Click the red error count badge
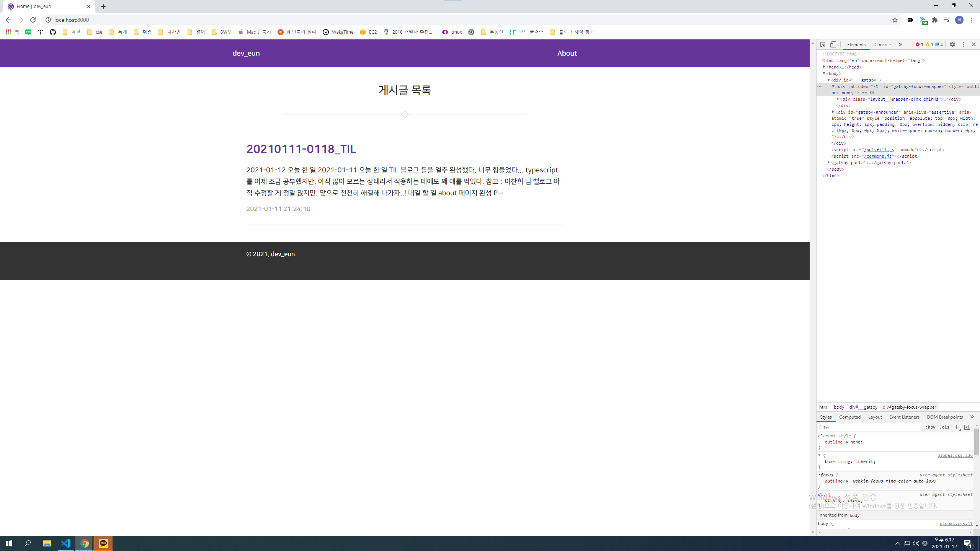Viewport: 980px width, 551px height. click(x=919, y=45)
